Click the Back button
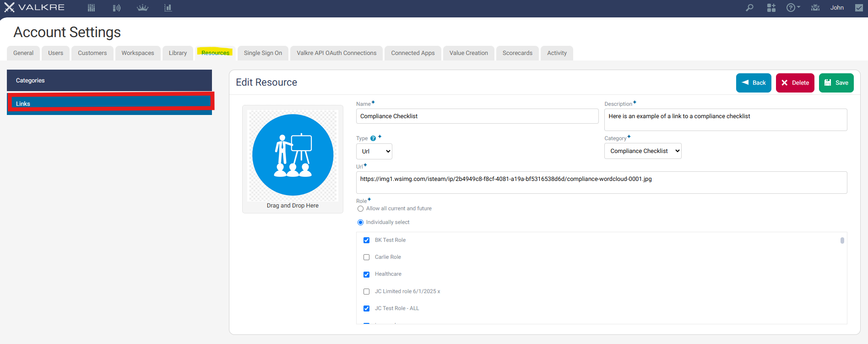Image resolution: width=868 pixels, height=344 pixels. tap(754, 83)
